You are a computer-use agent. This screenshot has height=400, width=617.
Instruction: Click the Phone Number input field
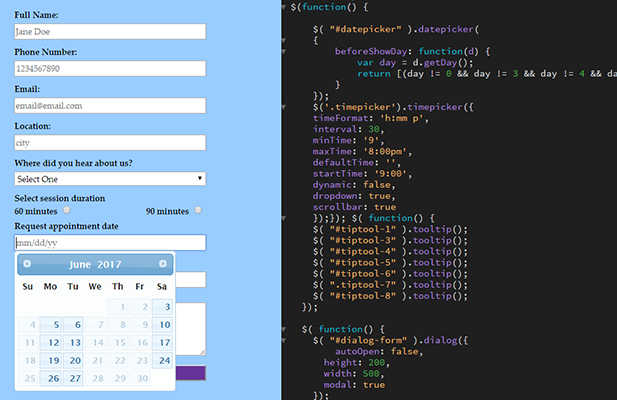[x=110, y=68]
